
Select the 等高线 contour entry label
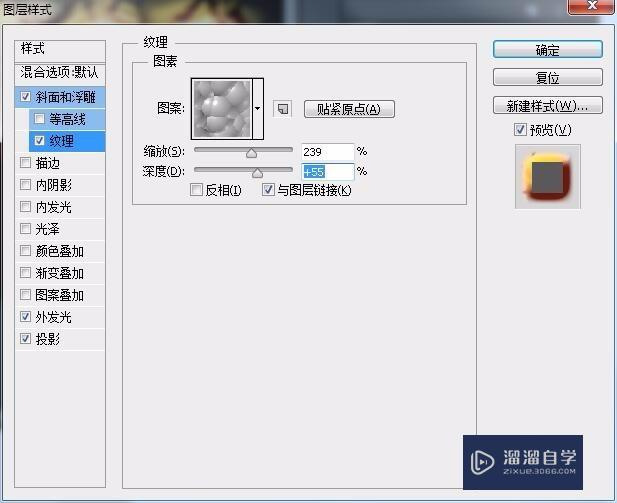[67, 119]
